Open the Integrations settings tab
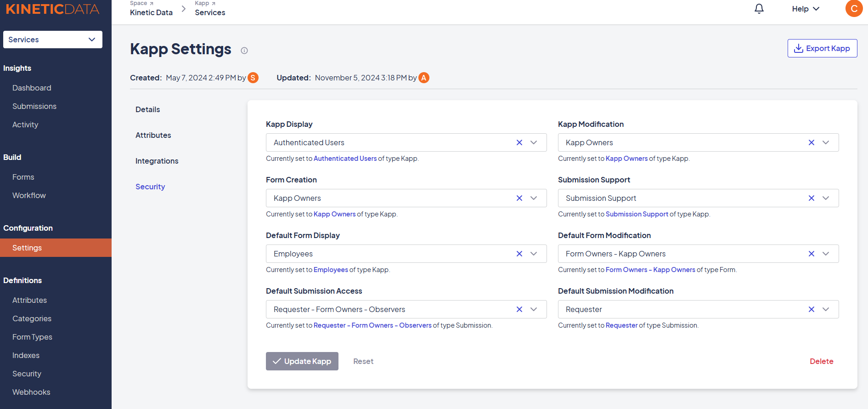 157,161
